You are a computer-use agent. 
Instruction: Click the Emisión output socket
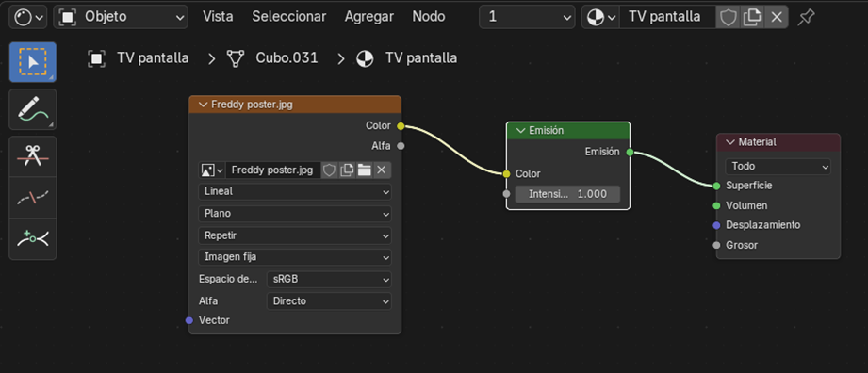tap(630, 153)
